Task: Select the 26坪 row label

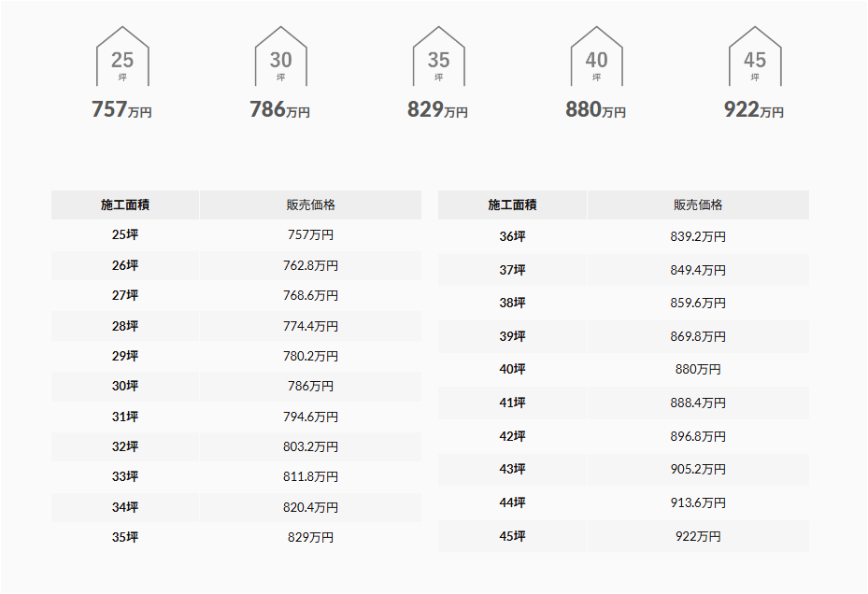Action: [x=125, y=265]
